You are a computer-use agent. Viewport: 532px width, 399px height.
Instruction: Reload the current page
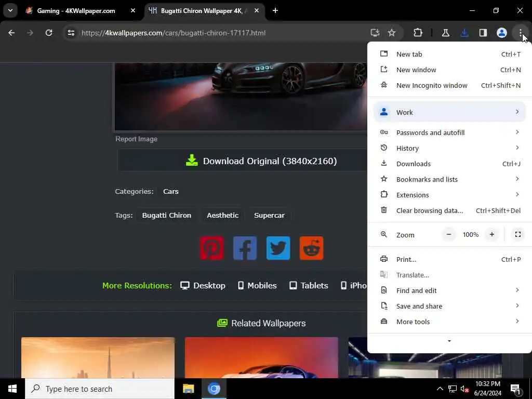(x=49, y=33)
